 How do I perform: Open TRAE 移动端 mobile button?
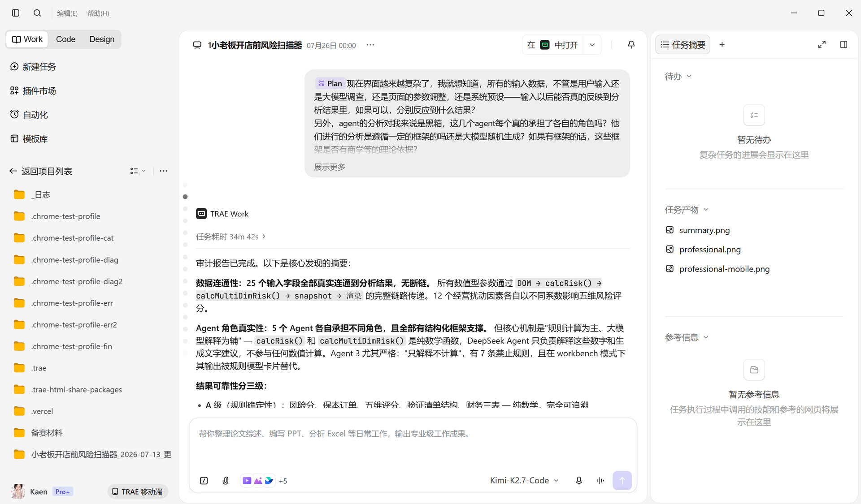[x=138, y=491]
